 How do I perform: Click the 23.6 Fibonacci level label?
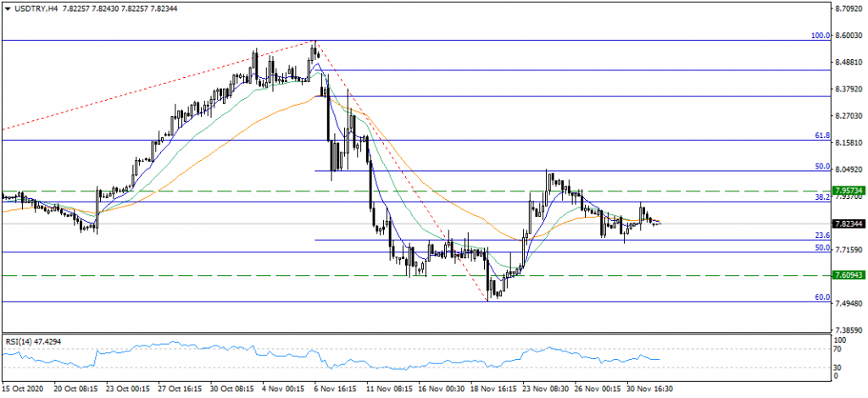click(x=821, y=235)
